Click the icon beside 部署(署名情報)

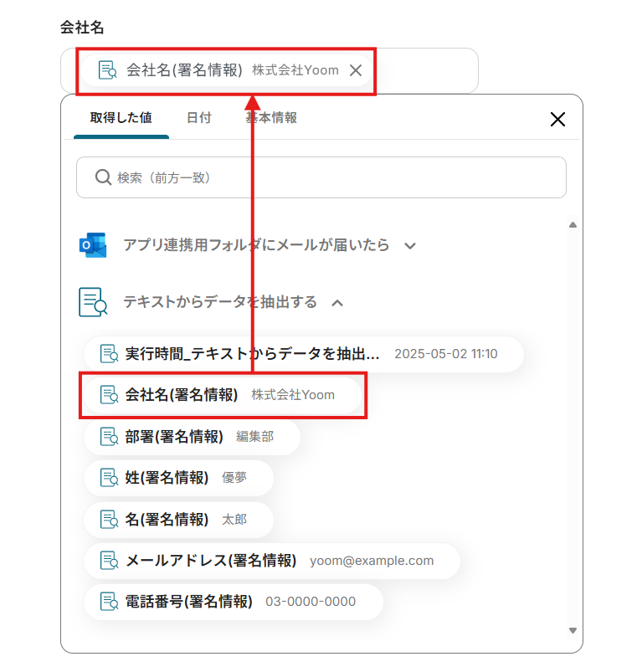point(109,436)
